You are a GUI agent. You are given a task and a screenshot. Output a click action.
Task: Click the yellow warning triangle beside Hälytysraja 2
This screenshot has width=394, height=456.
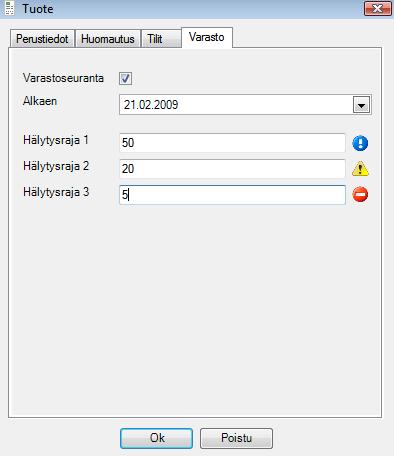coord(360,169)
